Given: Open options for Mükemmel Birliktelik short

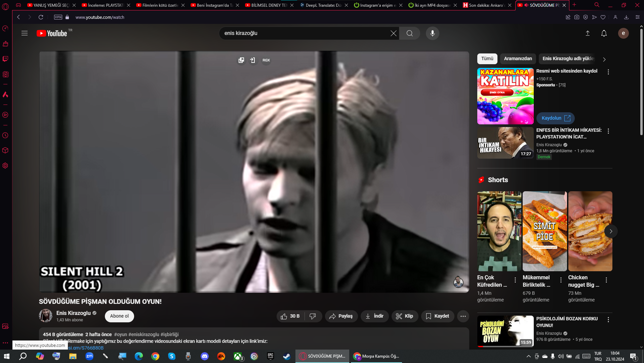Looking at the screenshot, I should 561,280.
